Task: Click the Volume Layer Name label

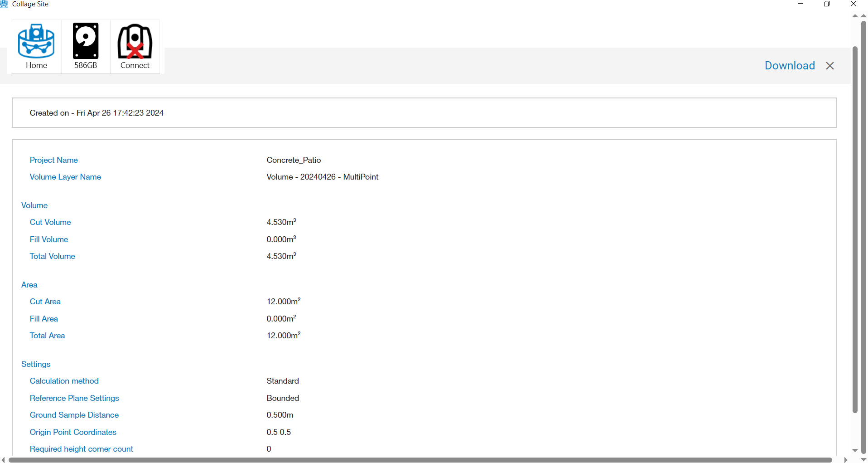Action: (x=65, y=177)
